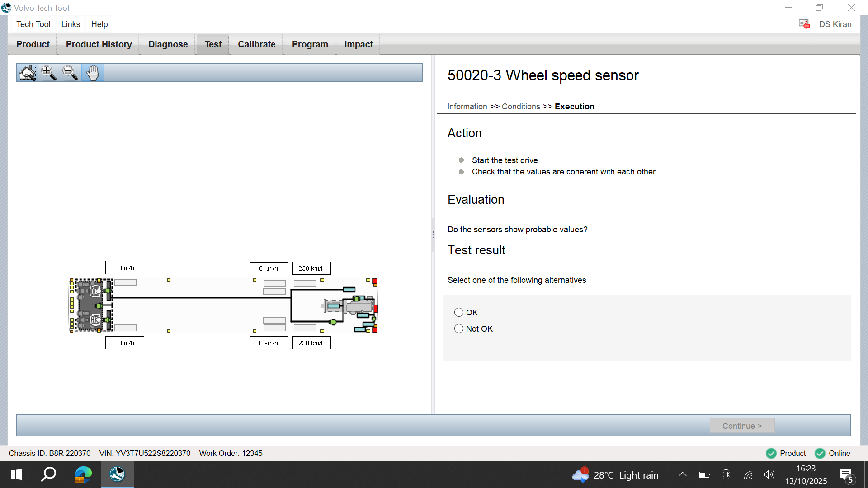Open the Help menu
This screenshot has width=868, height=488.
pos(99,24)
